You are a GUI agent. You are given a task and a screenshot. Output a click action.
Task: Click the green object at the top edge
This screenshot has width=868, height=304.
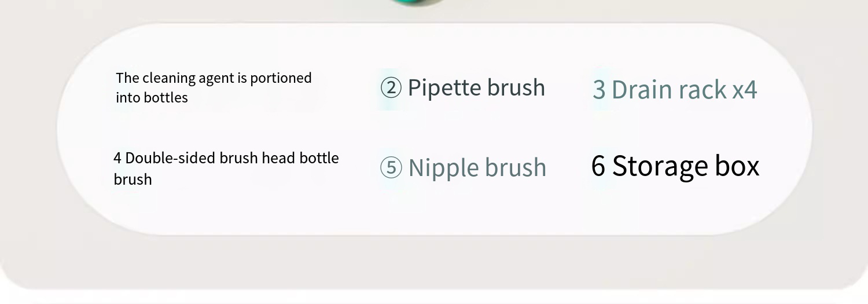click(420, 2)
